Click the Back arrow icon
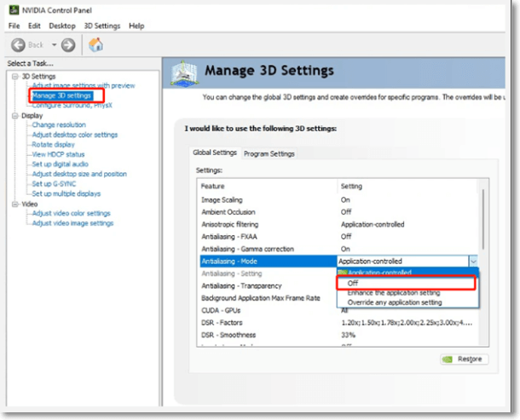520x420 pixels. pyautogui.click(x=18, y=45)
